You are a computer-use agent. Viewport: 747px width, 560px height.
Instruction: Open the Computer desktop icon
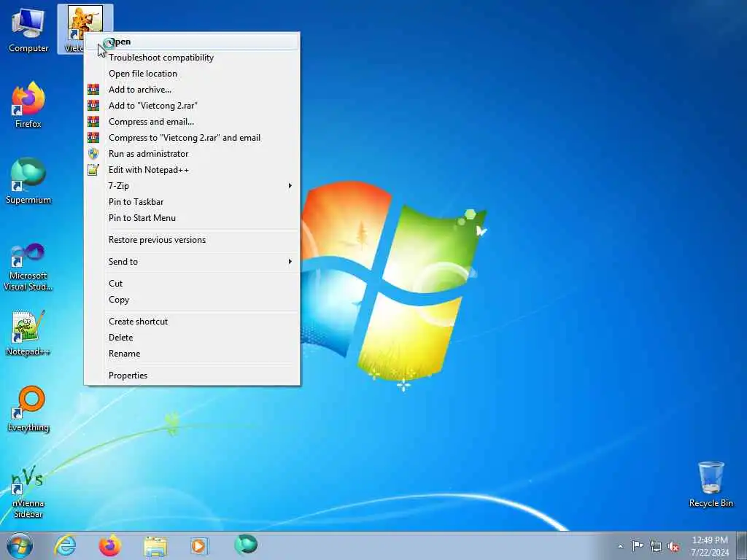(x=28, y=29)
